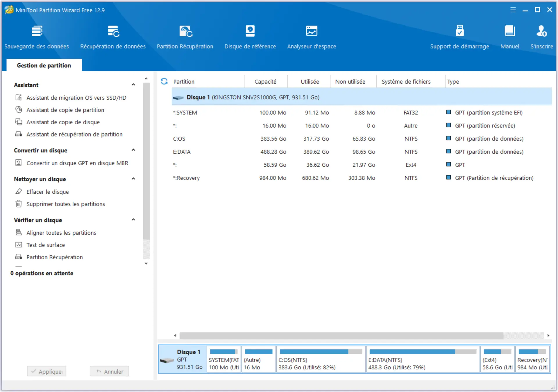
Task: Select Disque 1 GPT block in disk map
Action: 182,359
